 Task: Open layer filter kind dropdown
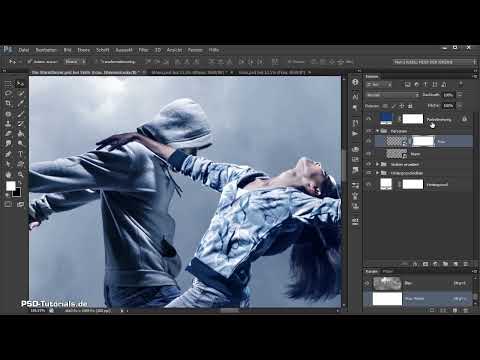pos(379,85)
